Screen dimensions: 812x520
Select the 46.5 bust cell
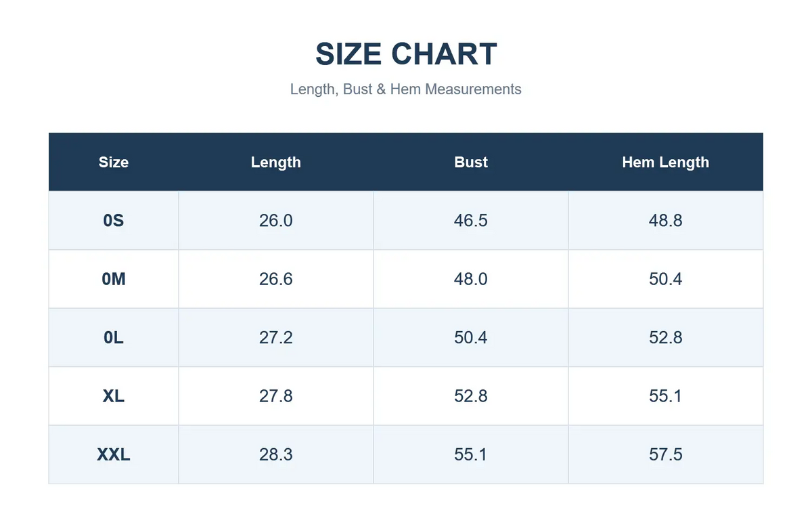click(471, 221)
